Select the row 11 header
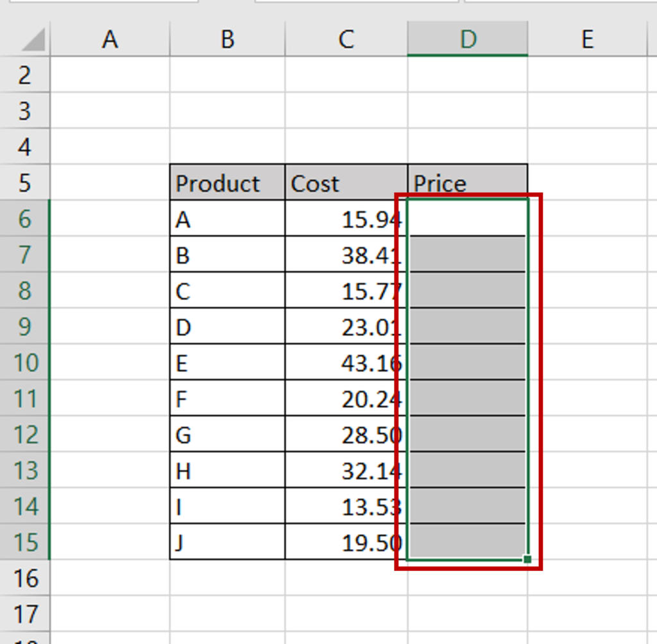657x644 pixels. [x=25, y=398]
